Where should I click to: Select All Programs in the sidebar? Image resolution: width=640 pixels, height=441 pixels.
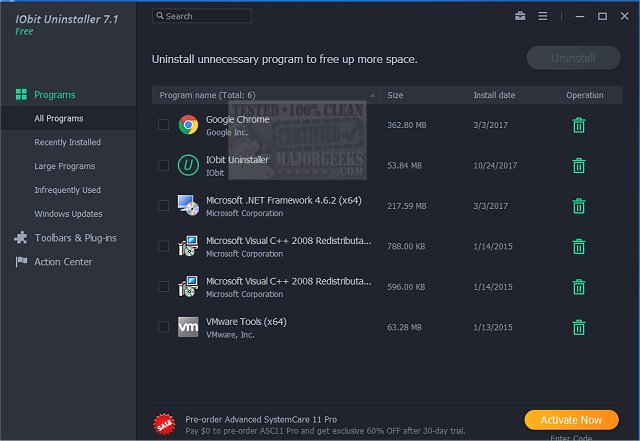(68, 118)
